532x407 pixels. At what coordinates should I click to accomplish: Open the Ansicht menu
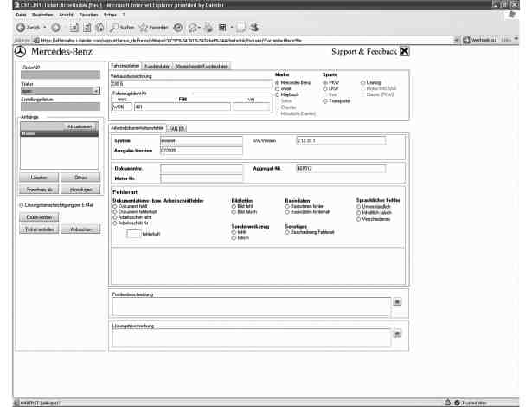[66, 15]
